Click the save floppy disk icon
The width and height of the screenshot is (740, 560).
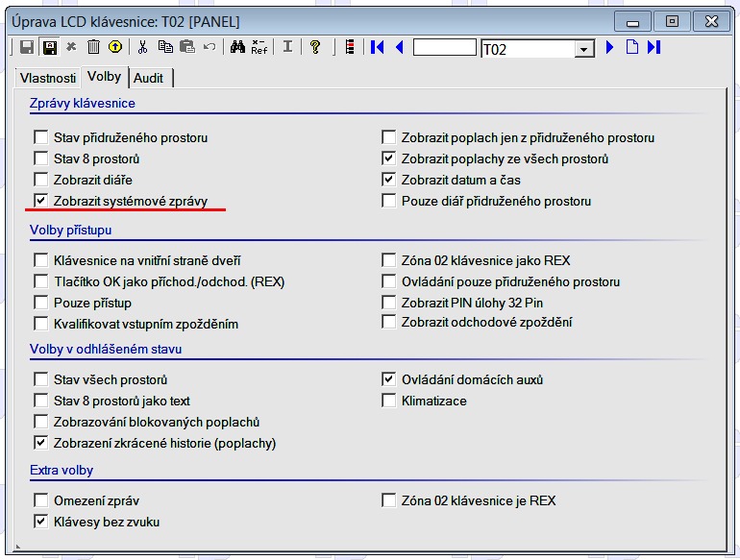pyautogui.click(x=28, y=47)
